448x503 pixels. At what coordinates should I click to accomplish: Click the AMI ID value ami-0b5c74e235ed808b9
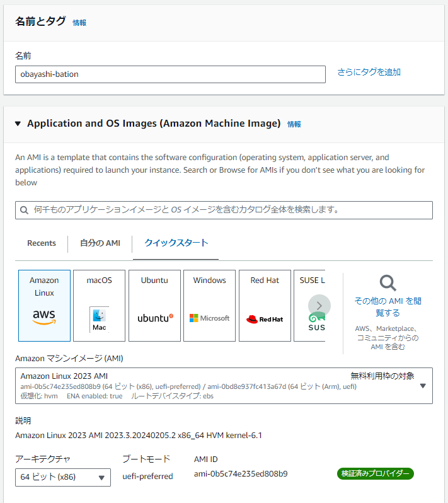[241, 474]
